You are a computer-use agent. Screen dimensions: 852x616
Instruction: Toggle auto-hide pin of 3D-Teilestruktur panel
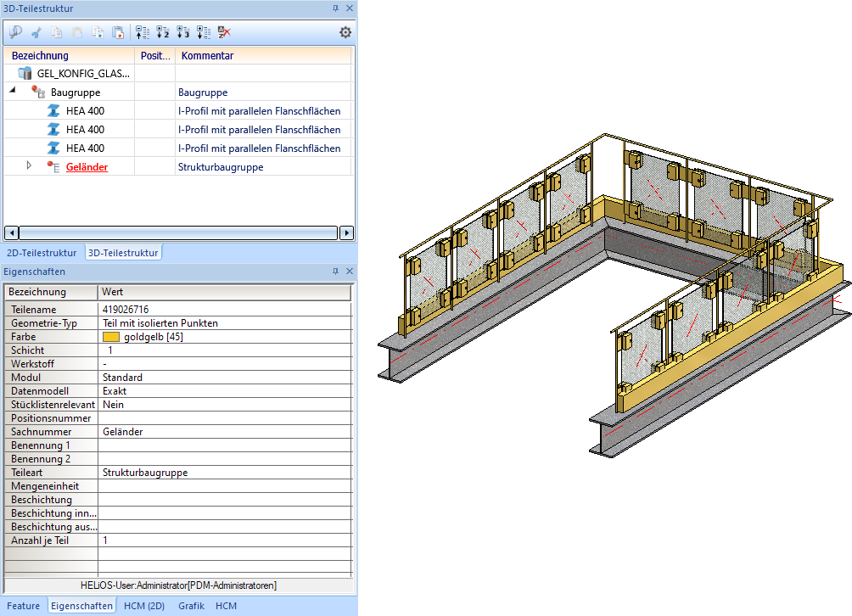(335, 8)
